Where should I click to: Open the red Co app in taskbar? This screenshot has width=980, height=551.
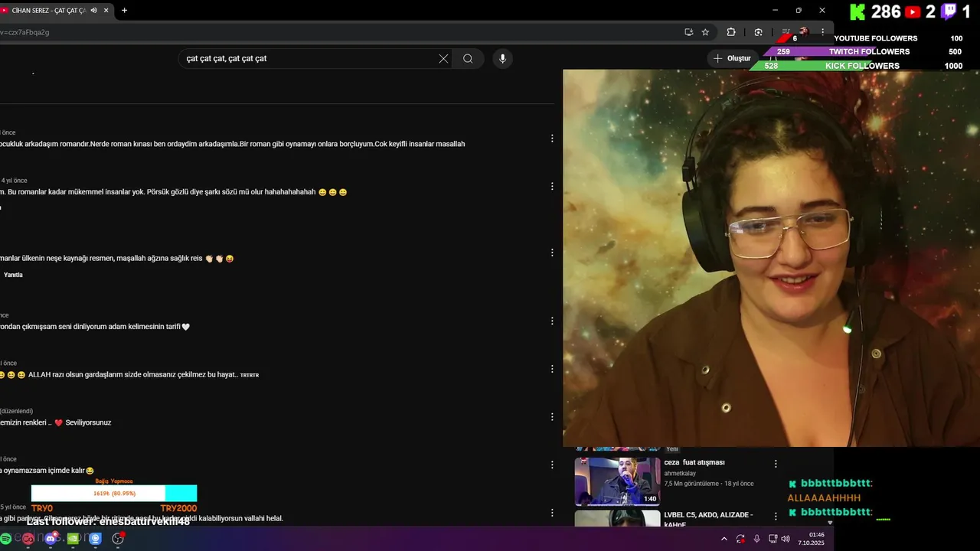[x=28, y=539]
